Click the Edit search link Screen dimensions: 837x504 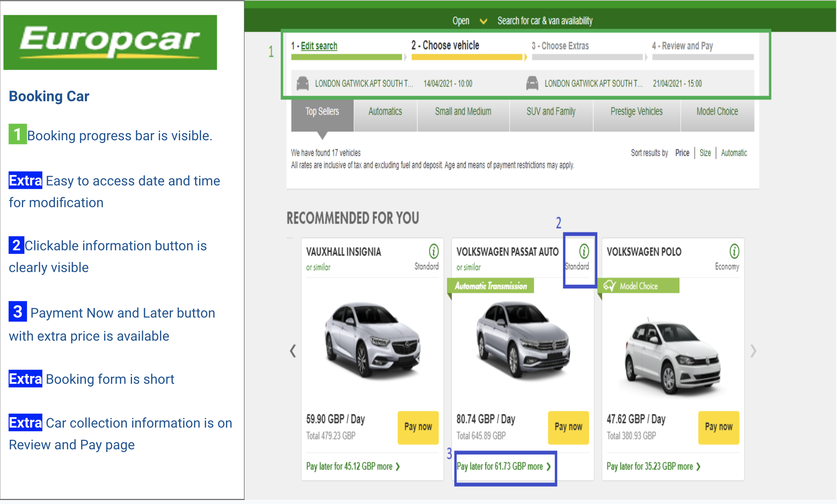pyautogui.click(x=319, y=46)
